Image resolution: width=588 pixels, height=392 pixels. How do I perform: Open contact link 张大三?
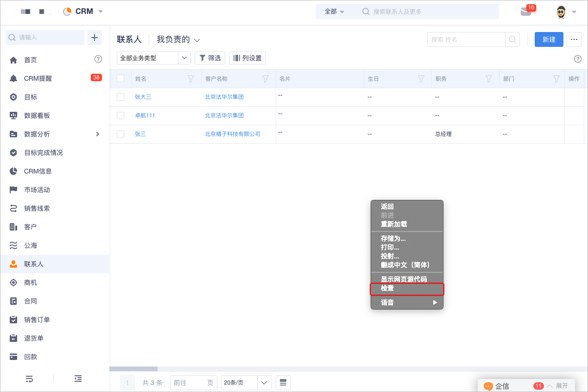click(x=143, y=97)
